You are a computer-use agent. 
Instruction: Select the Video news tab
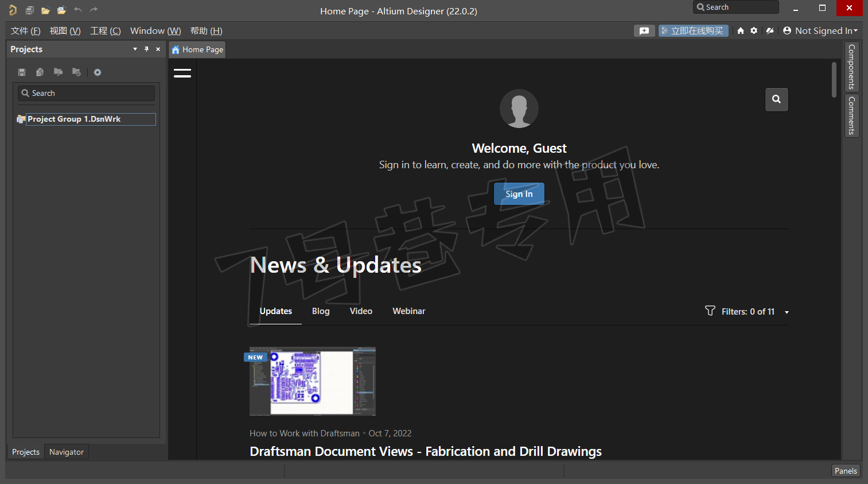click(x=361, y=311)
